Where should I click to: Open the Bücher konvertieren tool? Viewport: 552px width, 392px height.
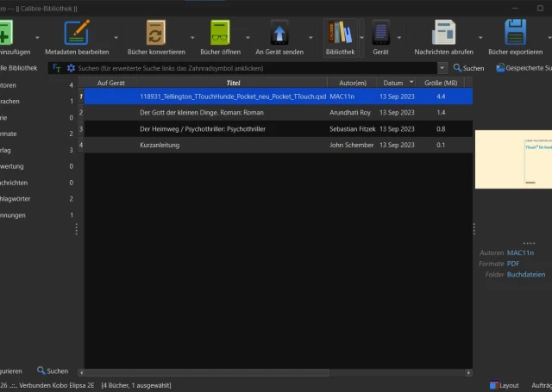[x=156, y=33]
